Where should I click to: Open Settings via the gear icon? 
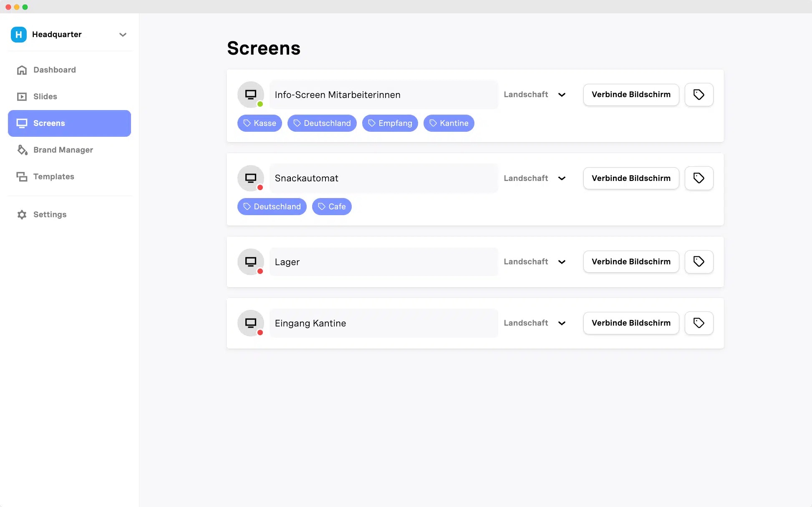pos(22,214)
